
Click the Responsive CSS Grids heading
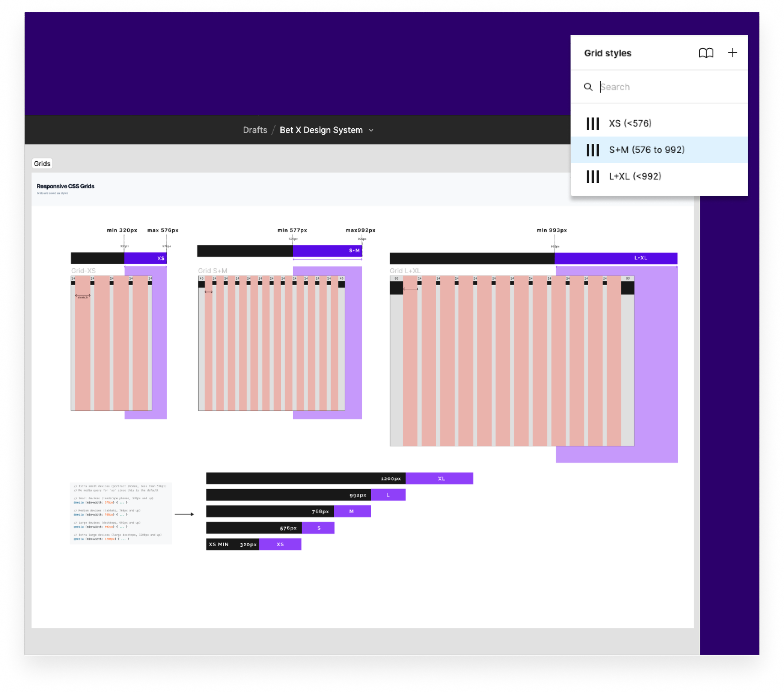click(x=65, y=186)
